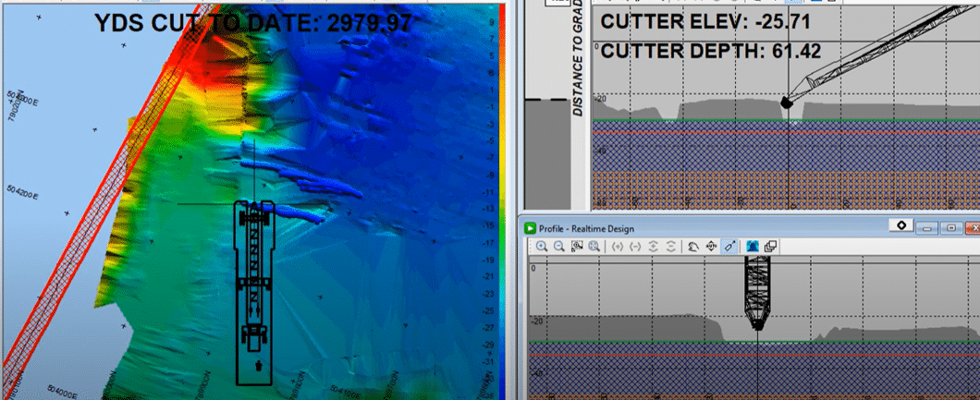This screenshot has height=400, width=980.
Task: Increase vertical scale in Profile toolbar
Action: [x=655, y=247]
